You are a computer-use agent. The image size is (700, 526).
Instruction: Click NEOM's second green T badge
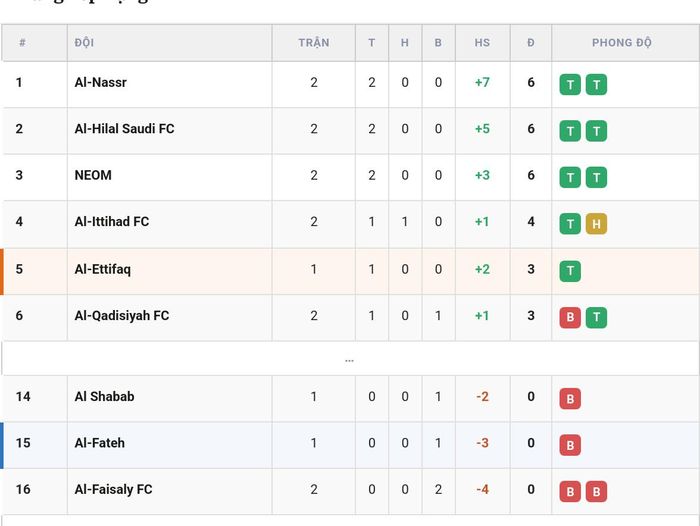(x=596, y=177)
